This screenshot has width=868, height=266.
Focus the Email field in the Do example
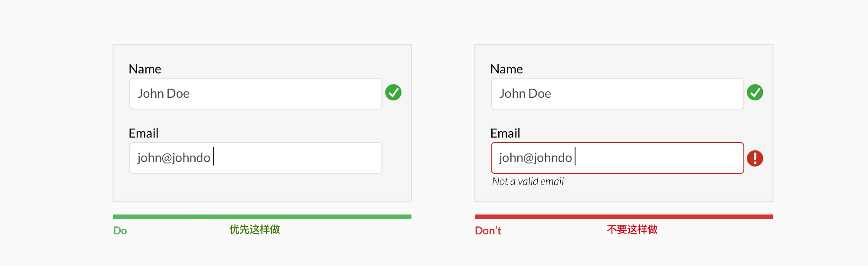pyautogui.click(x=256, y=158)
